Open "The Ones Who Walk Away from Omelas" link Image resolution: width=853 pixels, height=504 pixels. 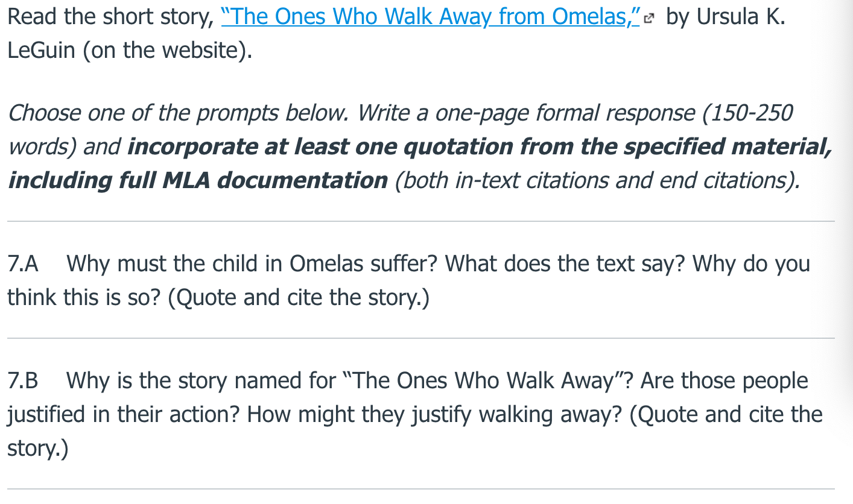(431, 17)
